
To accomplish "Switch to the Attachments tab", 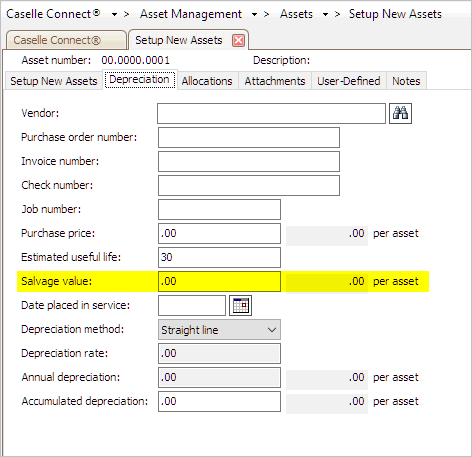I will pyautogui.click(x=275, y=81).
